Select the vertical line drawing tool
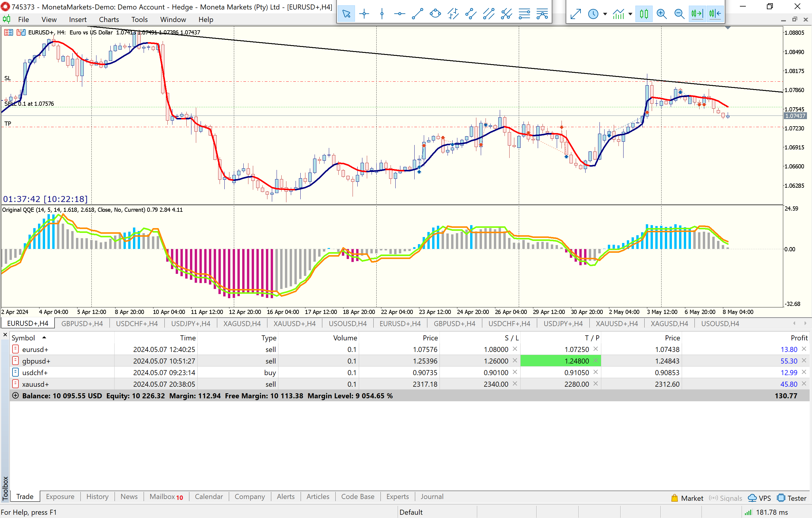The height and width of the screenshot is (518, 812). pos(382,14)
